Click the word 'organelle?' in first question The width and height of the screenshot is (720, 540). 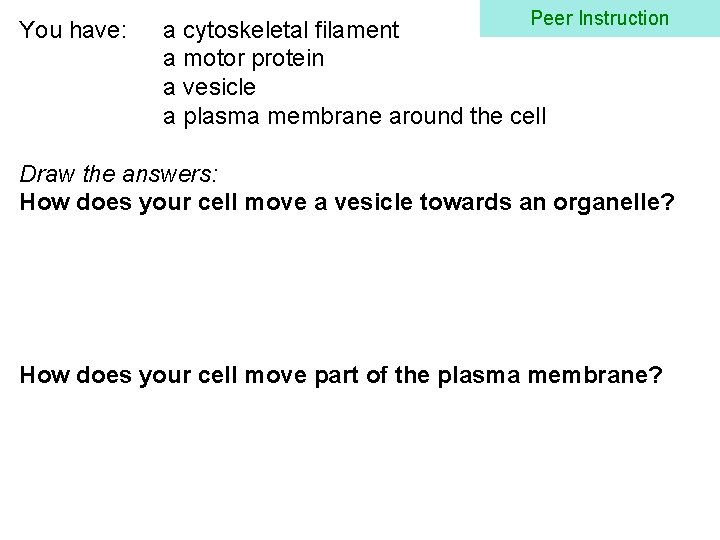tap(614, 203)
